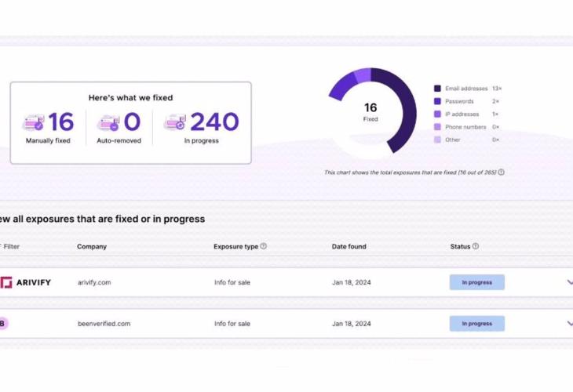Click the chart description info icon
This screenshot has width=573, height=392.
[x=501, y=172]
